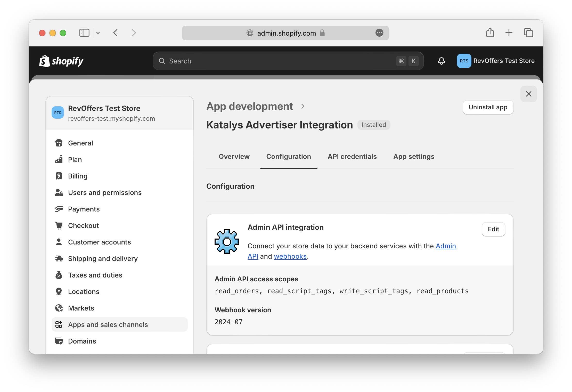
Task: Toggle Safari sidebar panel button
Action: coord(84,33)
